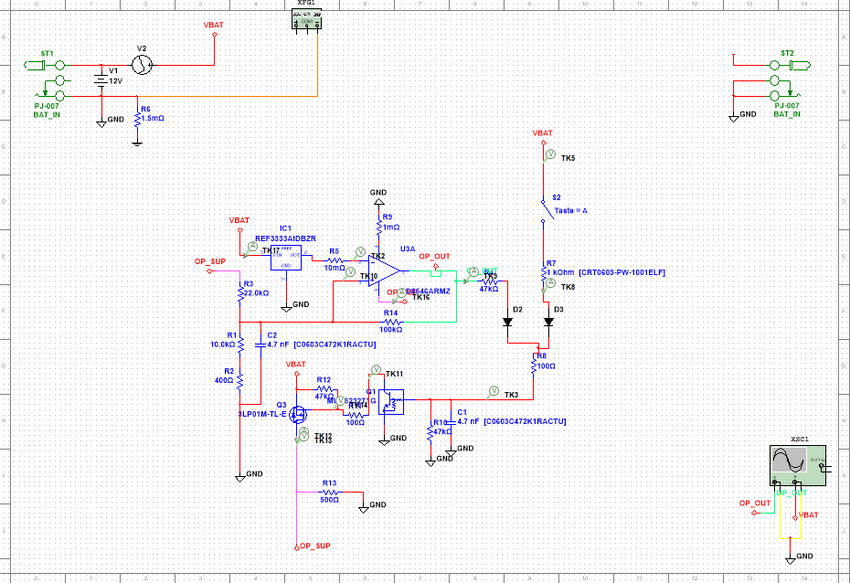
Task: Click resistor R6 1.5mΩ
Action: coord(136,116)
